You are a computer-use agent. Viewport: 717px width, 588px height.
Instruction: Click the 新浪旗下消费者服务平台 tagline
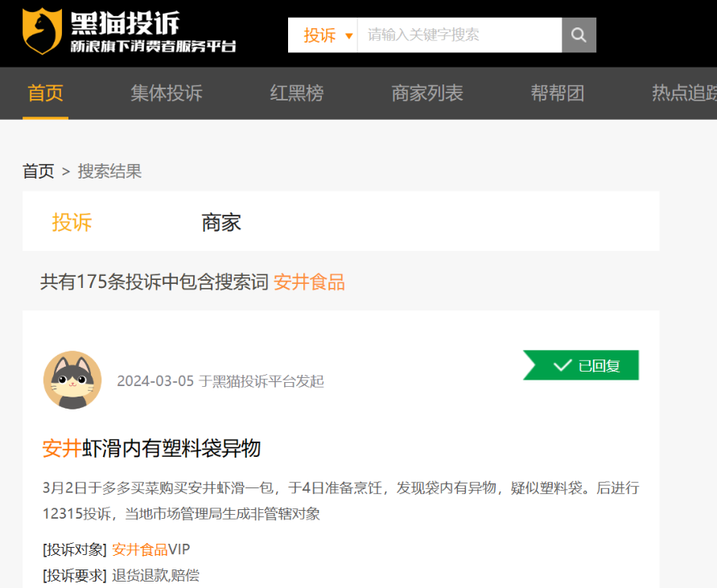(153, 46)
